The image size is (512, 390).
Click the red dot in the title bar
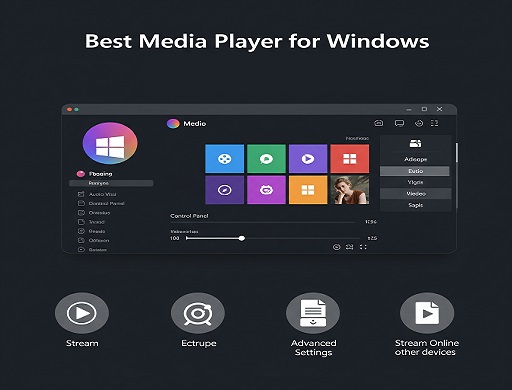pyautogui.click(x=69, y=109)
